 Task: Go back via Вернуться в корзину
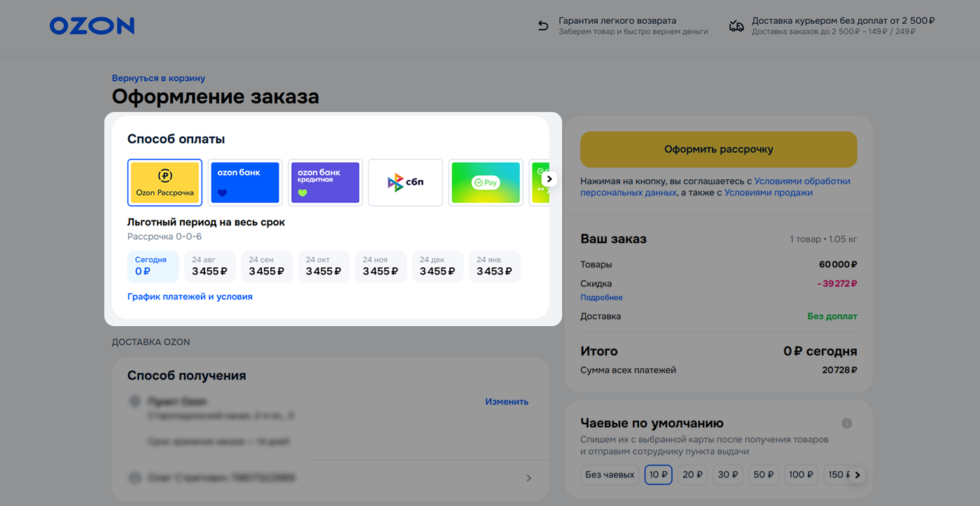[158, 78]
